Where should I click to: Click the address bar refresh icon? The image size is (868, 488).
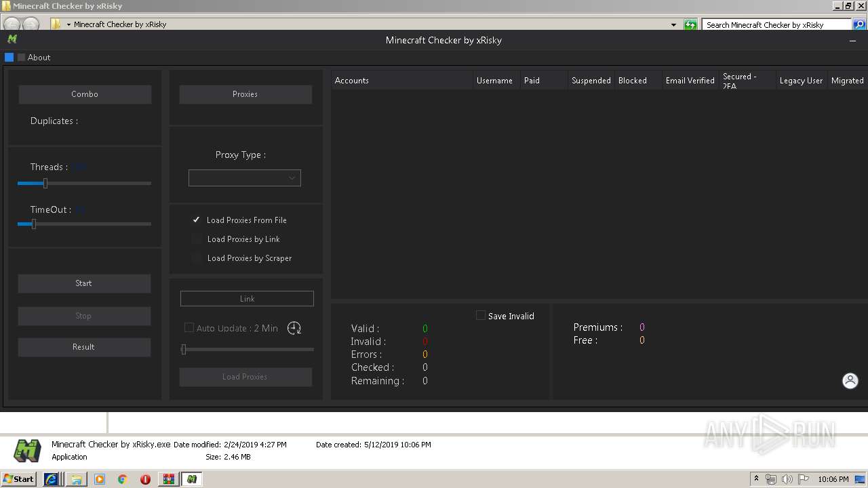(690, 25)
